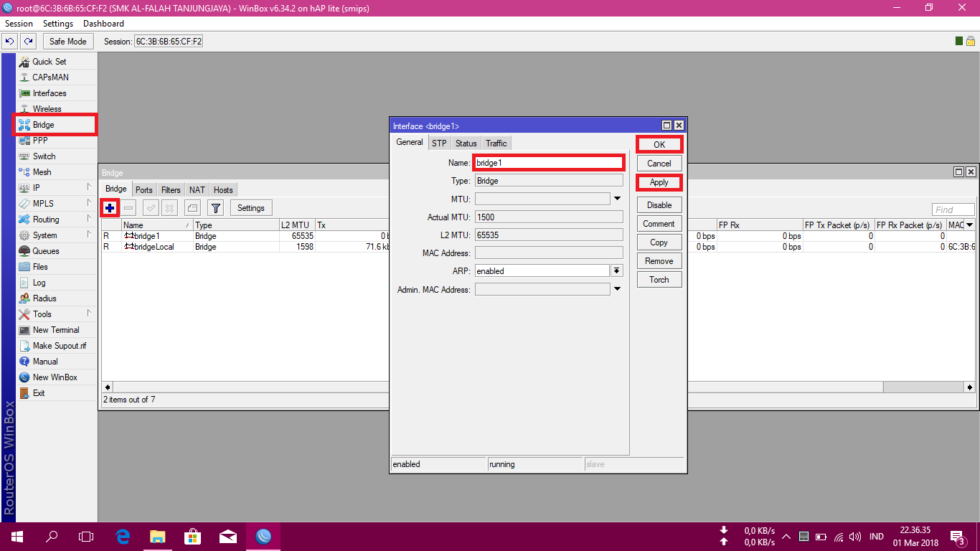The image size is (980, 551).
Task: Click enable checkmark icon in Bridge toolbar
Action: click(x=151, y=208)
